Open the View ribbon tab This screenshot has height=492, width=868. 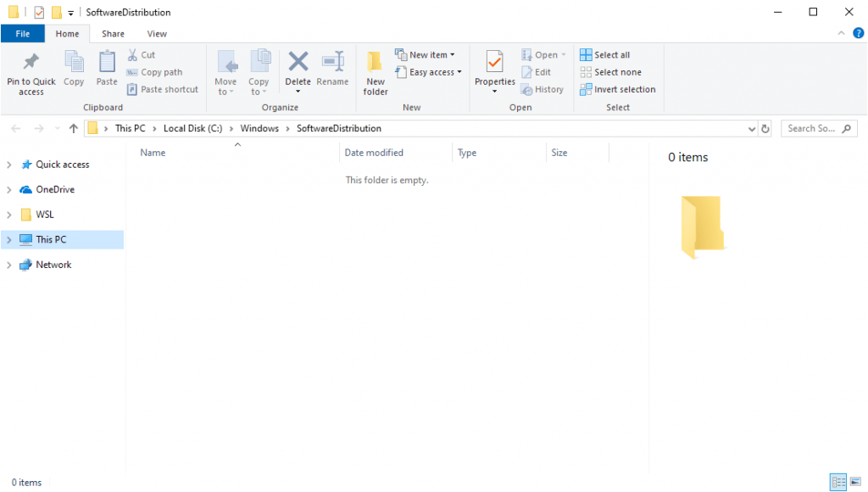tap(157, 34)
